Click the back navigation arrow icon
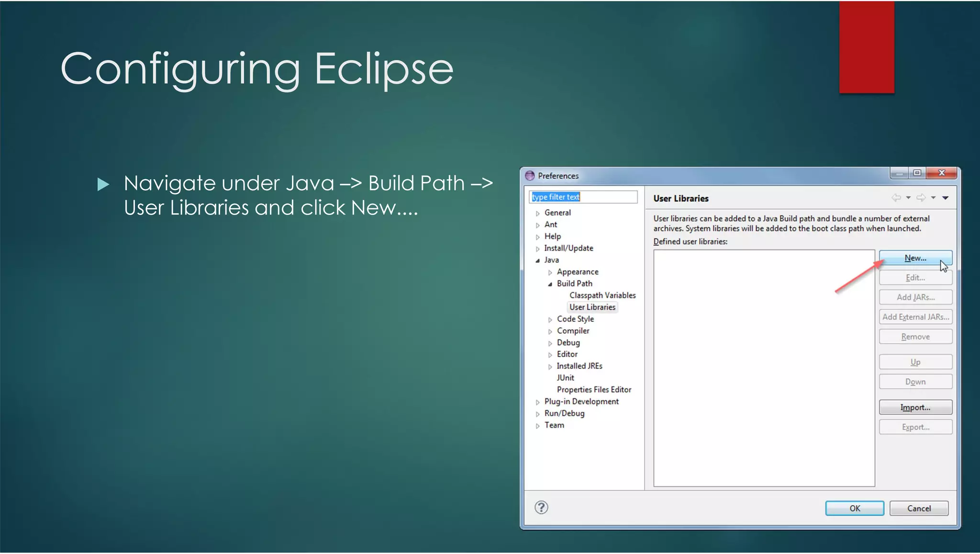 click(896, 198)
